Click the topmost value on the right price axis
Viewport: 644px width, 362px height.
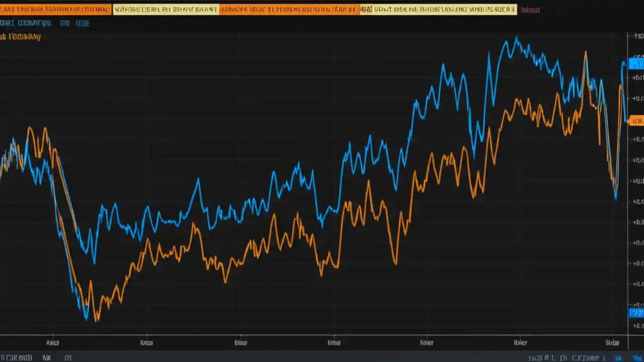pos(638,35)
